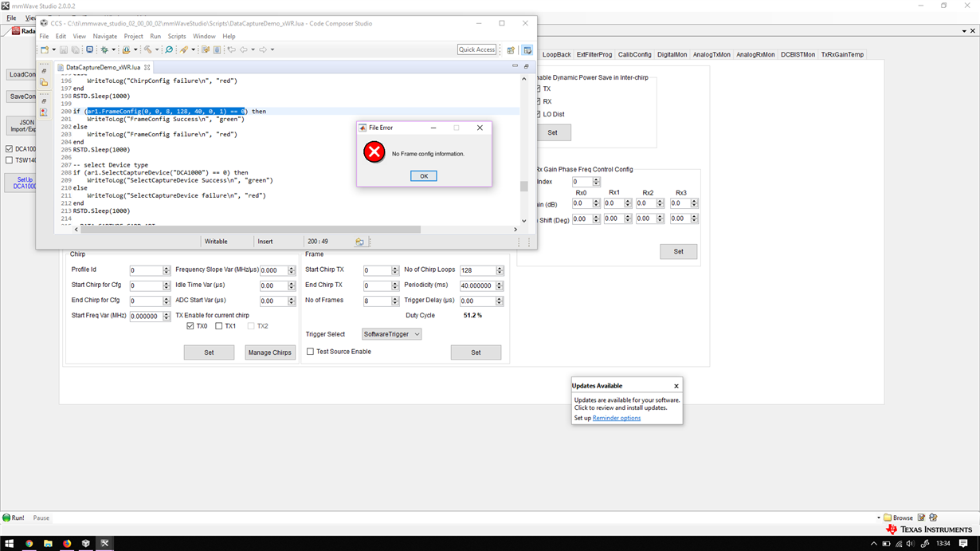
Task: Click the Open Perspective icon in CCS
Action: pos(512,49)
